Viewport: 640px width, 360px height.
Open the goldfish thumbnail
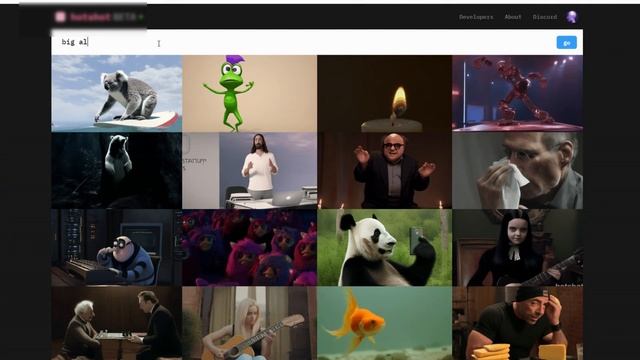pos(384,323)
